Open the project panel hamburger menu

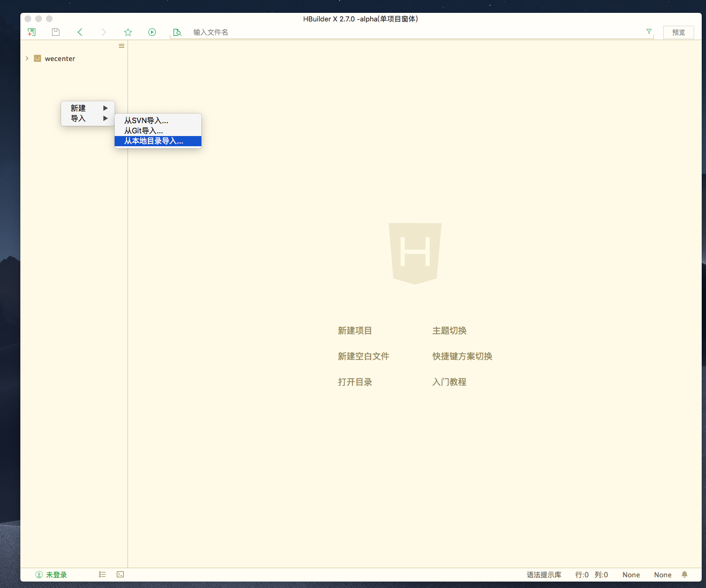point(122,46)
